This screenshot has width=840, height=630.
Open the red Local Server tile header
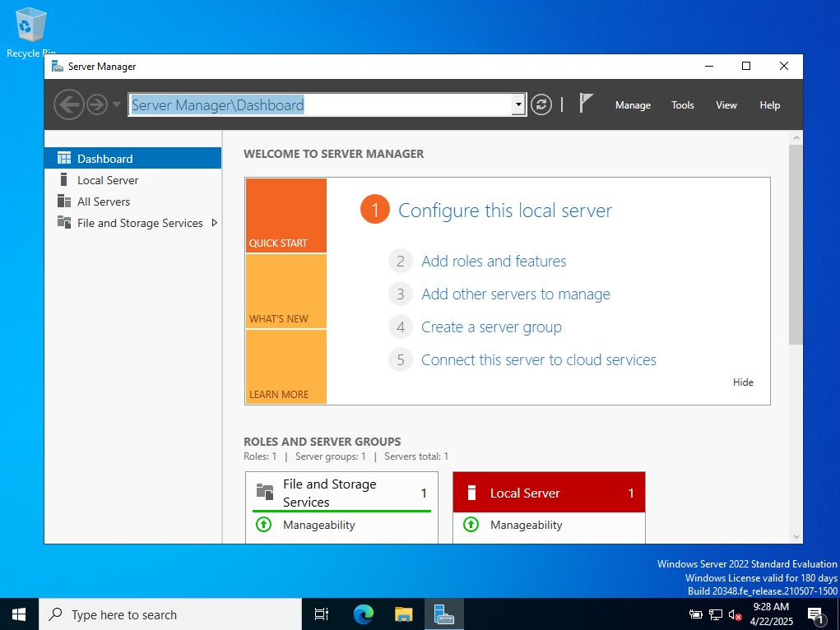(x=549, y=493)
